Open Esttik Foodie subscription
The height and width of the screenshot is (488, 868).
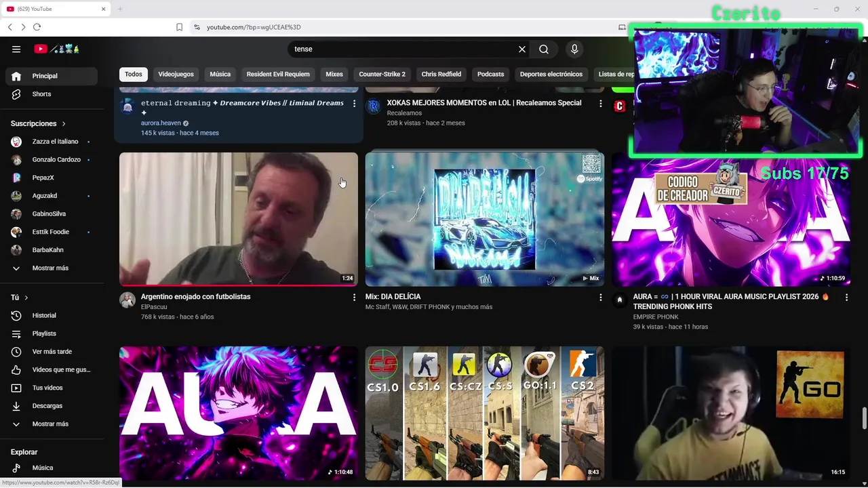(52, 232)
